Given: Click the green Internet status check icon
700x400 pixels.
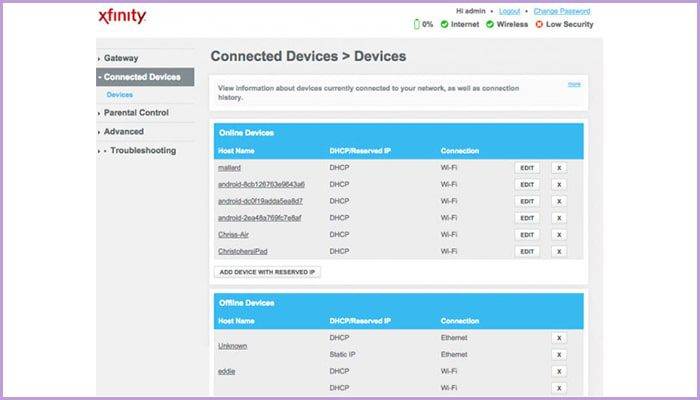Looking at the screenshot, I should [444, 24].
